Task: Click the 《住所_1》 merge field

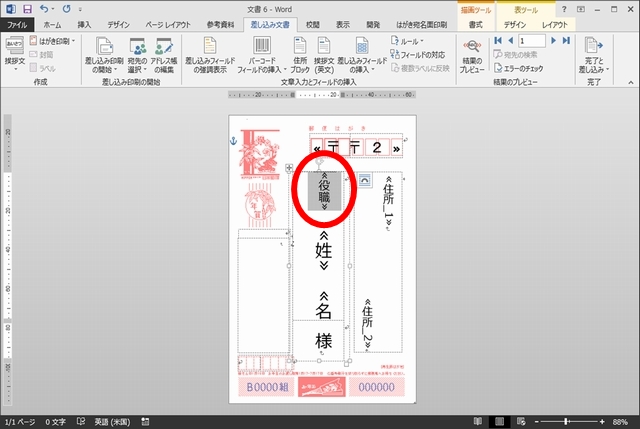Action: tap(389, 201)
